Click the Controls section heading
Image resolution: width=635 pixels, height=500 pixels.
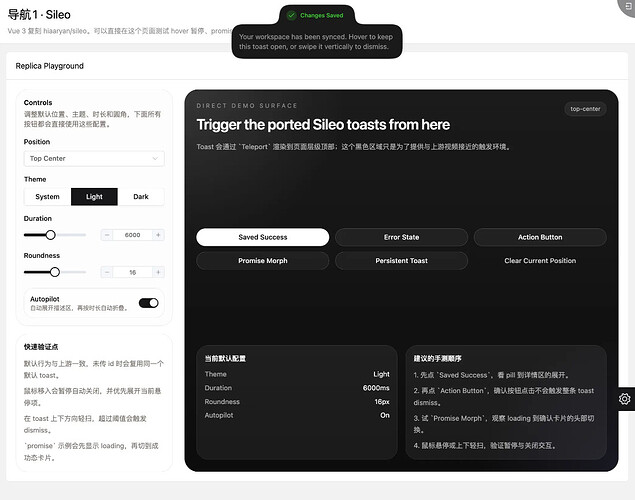[x=38, y=103]
